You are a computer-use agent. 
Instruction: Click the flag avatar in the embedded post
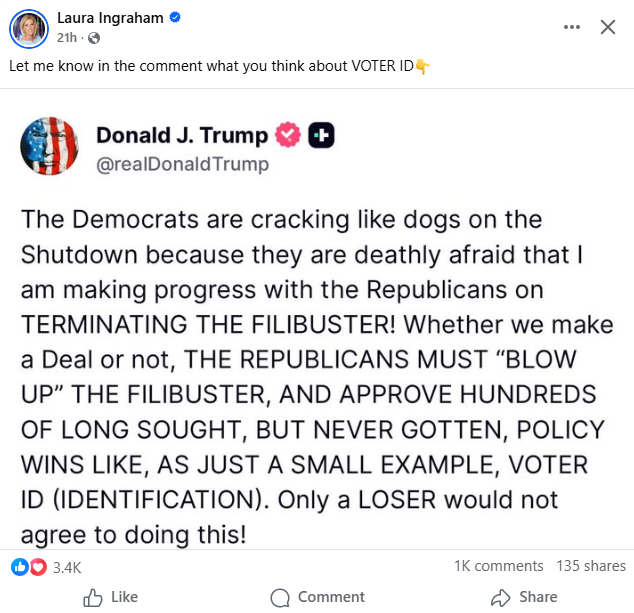pos(49,146)
